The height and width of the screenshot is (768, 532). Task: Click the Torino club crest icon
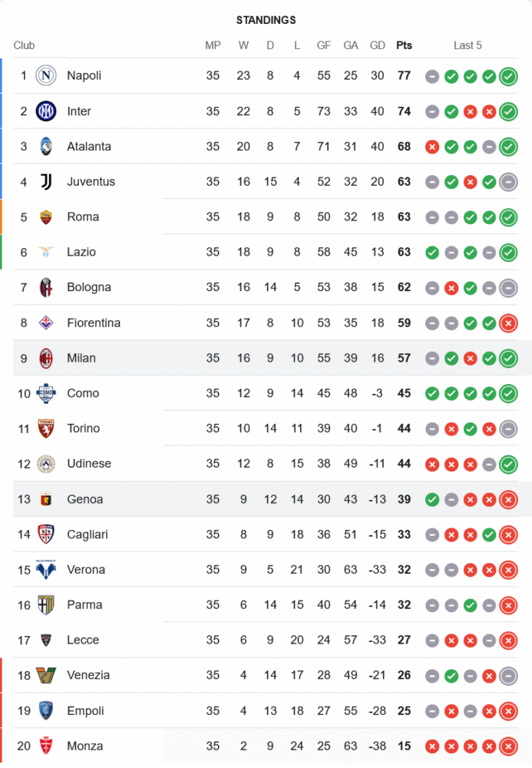point(46,429)
